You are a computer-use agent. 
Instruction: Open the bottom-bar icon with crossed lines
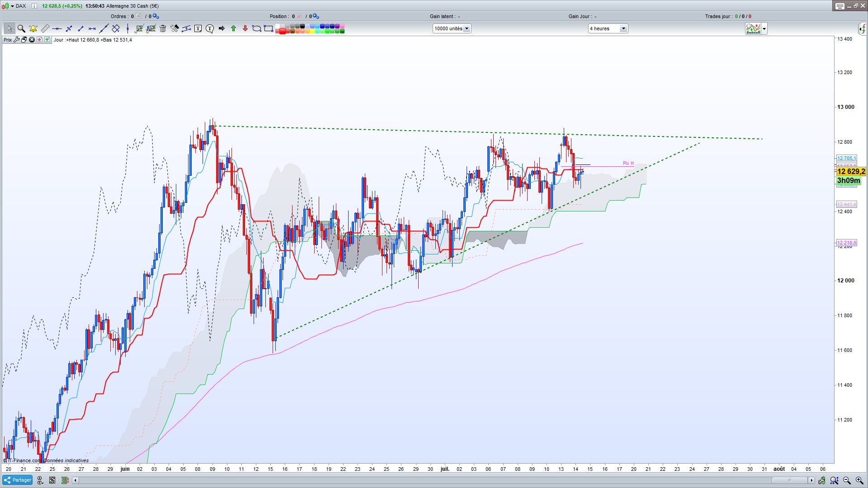pos(52,480)
